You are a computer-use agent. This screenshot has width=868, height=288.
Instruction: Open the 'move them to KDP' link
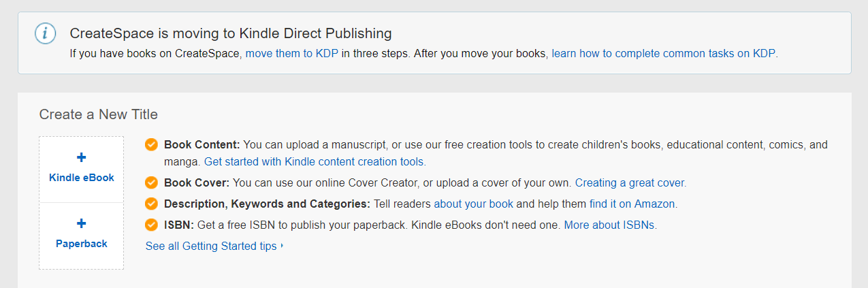(x=292, y=53)
